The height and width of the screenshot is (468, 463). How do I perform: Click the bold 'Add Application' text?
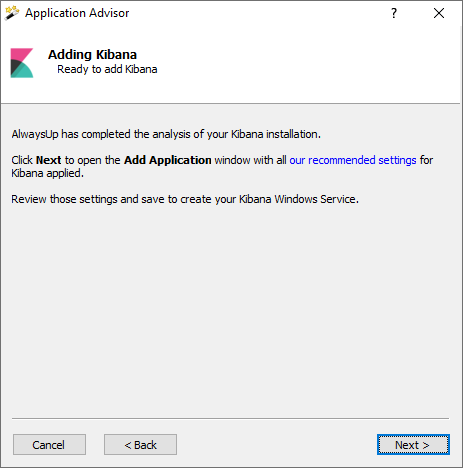pyautogui.click(x=168, y=160)
